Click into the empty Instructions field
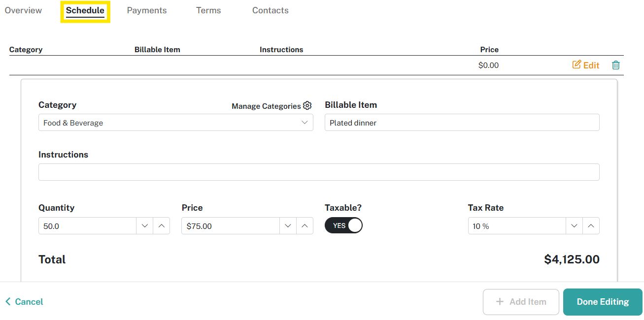This screenshot has height=320, width=644. click(319, 172)
